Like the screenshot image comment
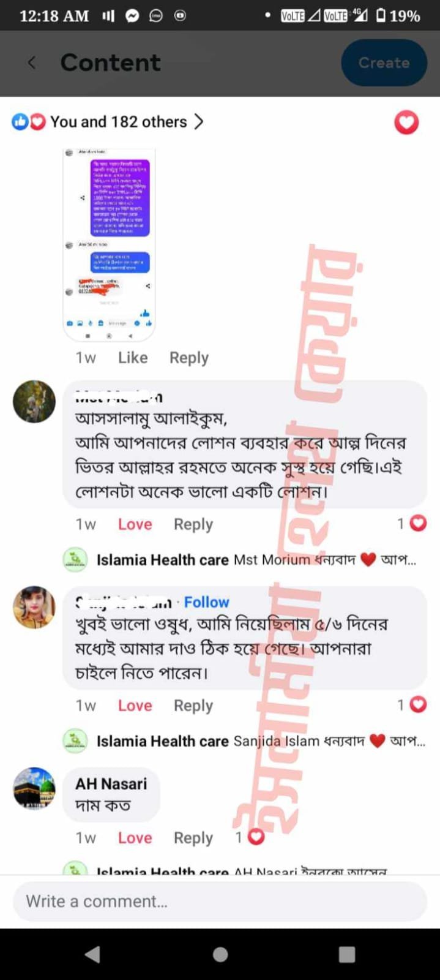Image resolution: width=440 pixels, height=980 pixels. click(133, 358)
